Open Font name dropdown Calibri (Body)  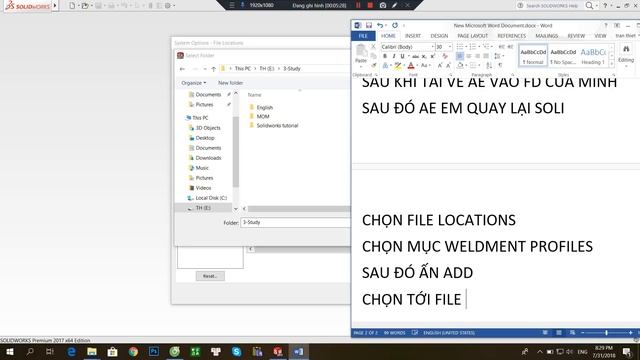(x=432, y=47)
